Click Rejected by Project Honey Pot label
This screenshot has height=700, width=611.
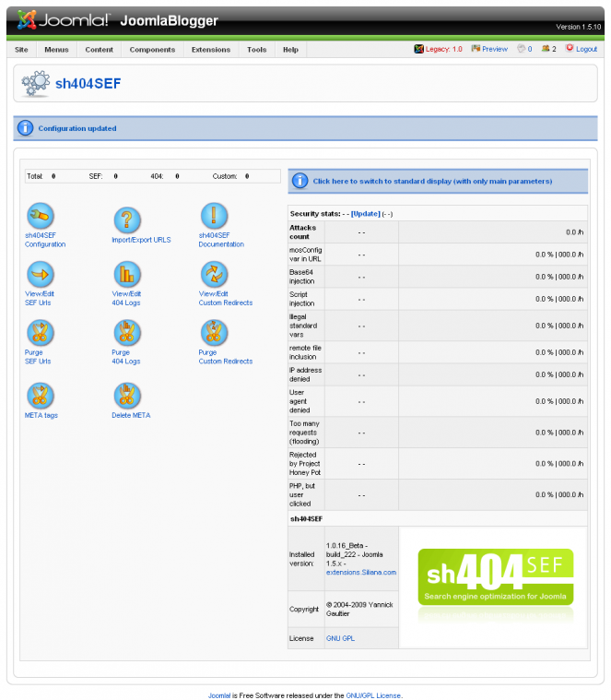click(305, 463)
